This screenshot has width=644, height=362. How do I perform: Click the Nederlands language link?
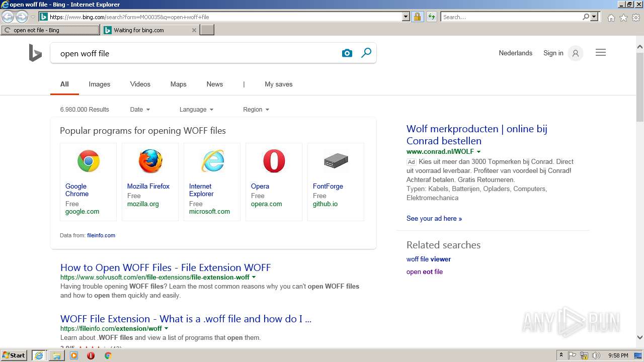click(x=516, y=53)
